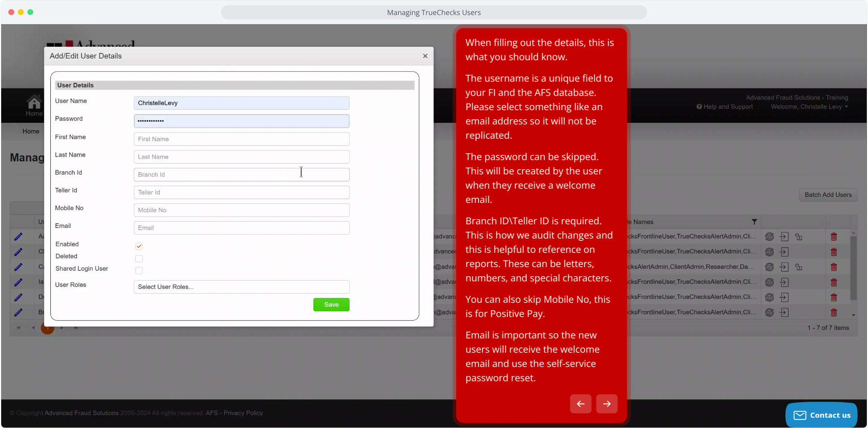Click the Last Name input
868x428 pixels.
pyautogui.click(x=242, y=157)
